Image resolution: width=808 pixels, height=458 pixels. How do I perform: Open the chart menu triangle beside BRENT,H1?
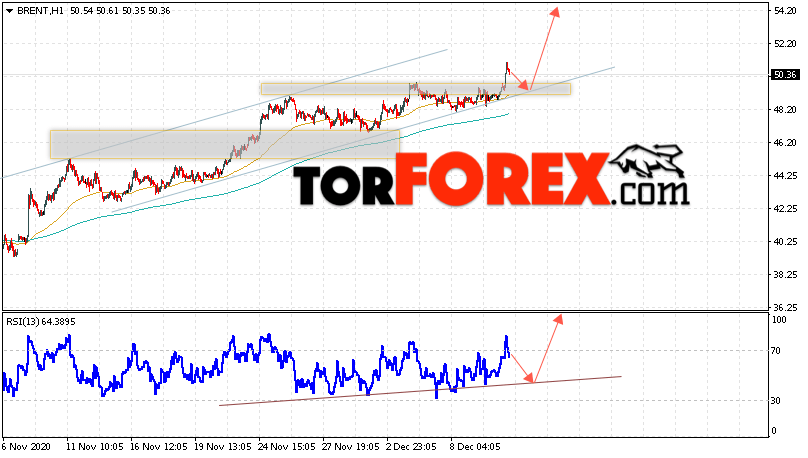coord(9,11)
